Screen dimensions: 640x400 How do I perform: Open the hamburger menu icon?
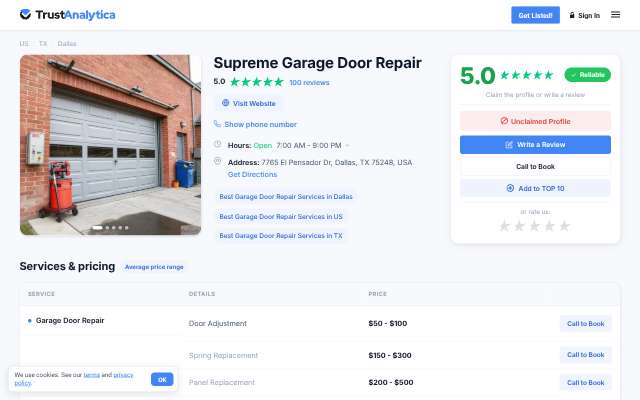coord(615,15)
